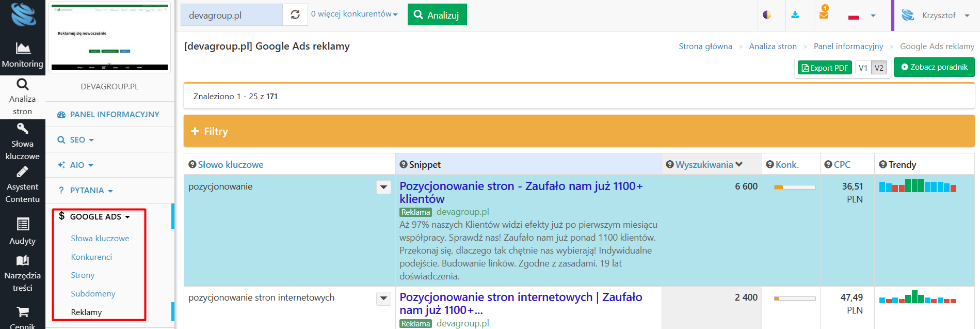The width and height of the screenshot is (980, 329).
Task: Switch to V2 view
Action: pyautogui.click(x=879, y=68)
